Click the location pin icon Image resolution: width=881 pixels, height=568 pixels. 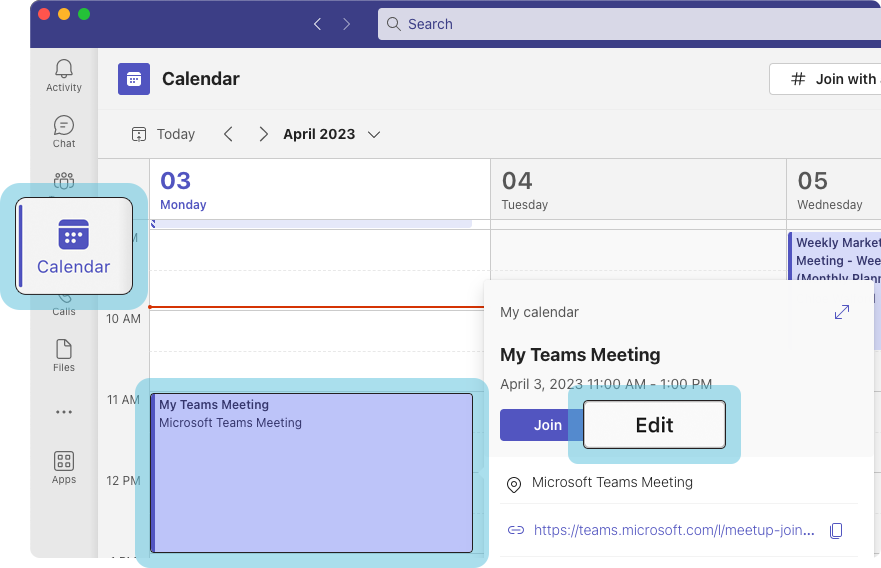514,484
